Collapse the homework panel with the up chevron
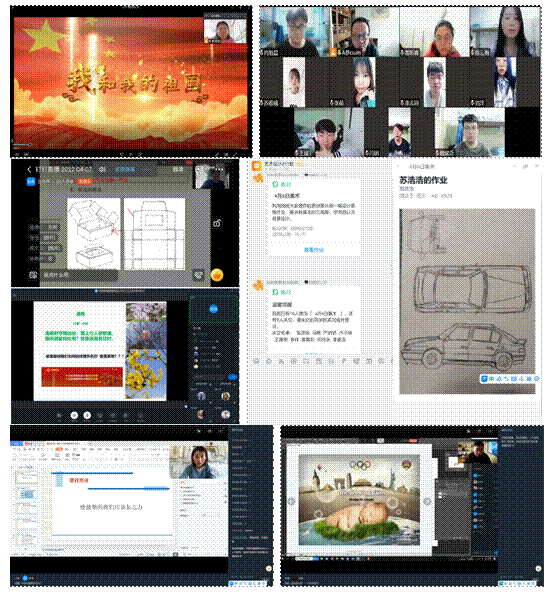This screenshot has width=557, height=614. (x=514, y=166)
